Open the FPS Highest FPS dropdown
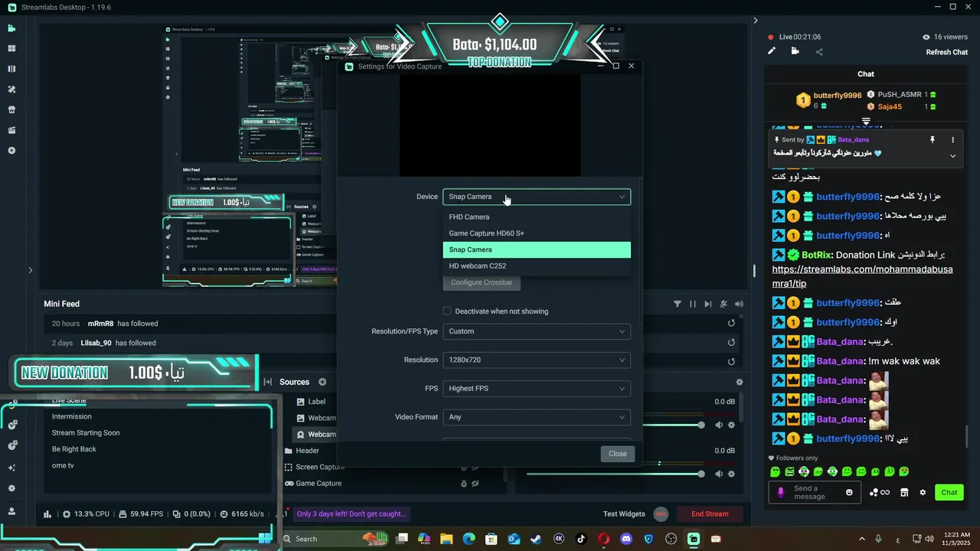 [x=537, y=388]
